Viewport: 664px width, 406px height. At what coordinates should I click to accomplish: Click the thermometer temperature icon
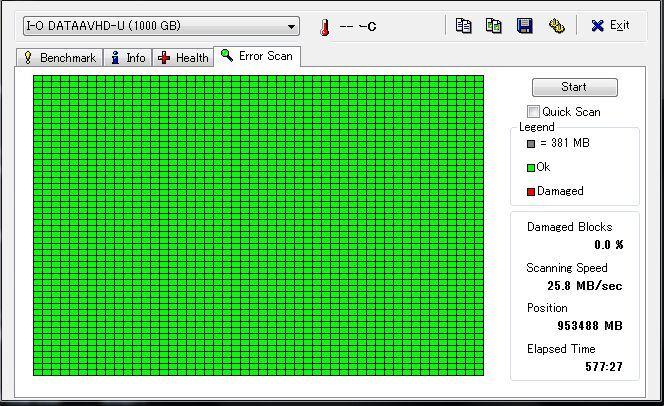click(325, 27)
